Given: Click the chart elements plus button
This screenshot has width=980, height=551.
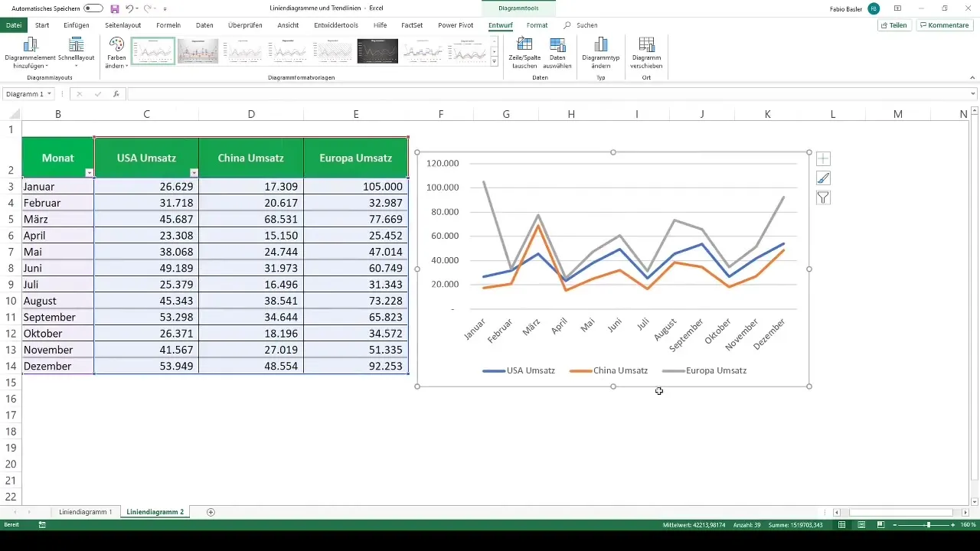Looking at the screenshot, I should pos(823,159).
